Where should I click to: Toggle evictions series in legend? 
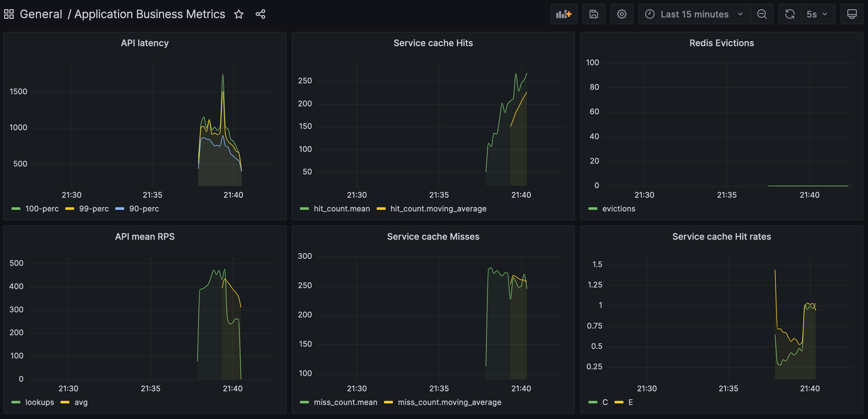click(x=618, y=209)
